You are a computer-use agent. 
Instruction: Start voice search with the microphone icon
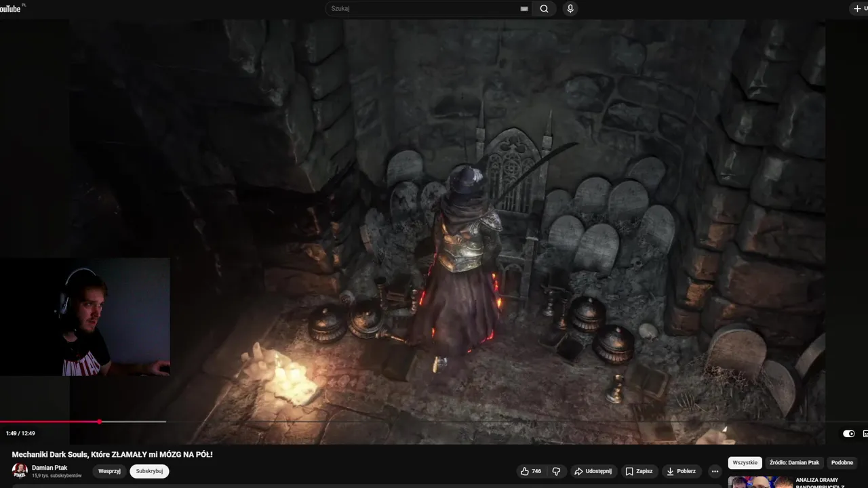tap(570, 9)
